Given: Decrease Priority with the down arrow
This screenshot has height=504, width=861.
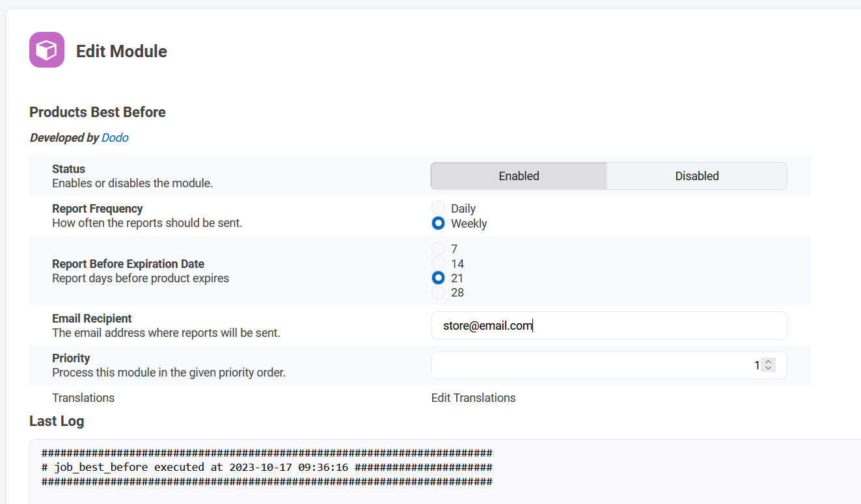Looking at the screenshot, I should [768, 369].
